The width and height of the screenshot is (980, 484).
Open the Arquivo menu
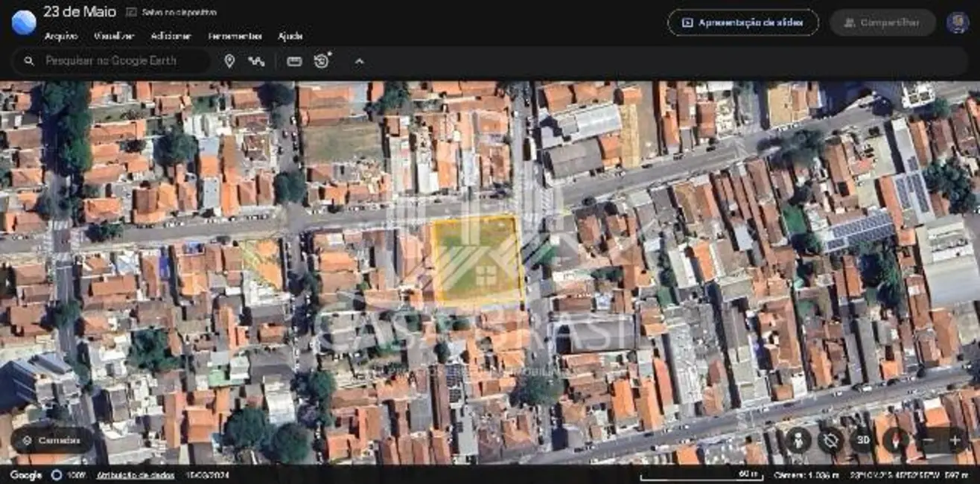click(61, 36)
